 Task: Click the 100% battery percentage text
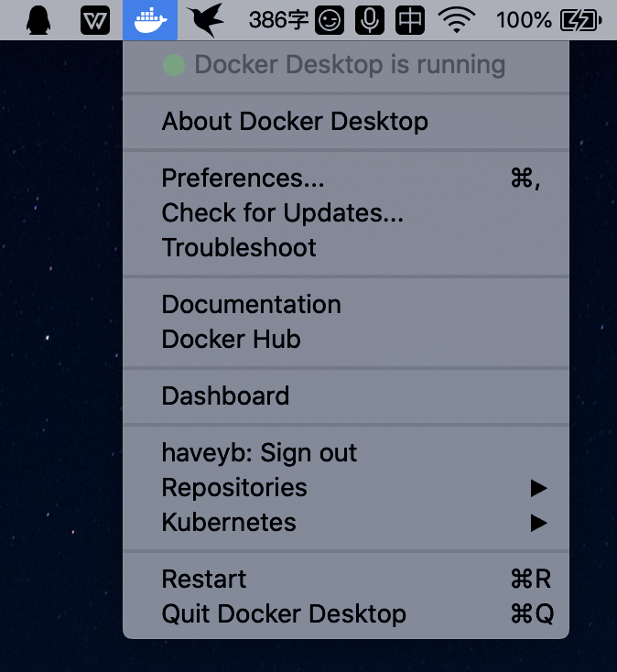[x=524, y=20]
